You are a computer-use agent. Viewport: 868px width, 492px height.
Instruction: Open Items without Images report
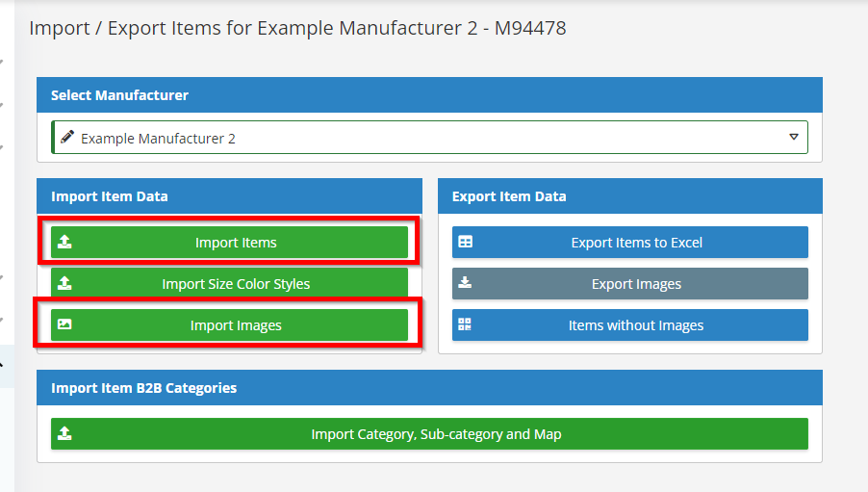click(x=630, y=324)
